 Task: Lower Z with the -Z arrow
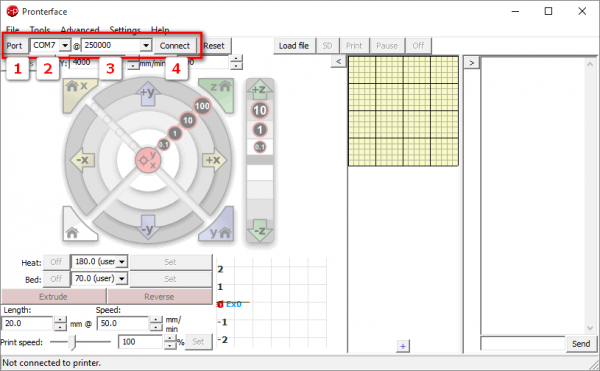[259, 230]
